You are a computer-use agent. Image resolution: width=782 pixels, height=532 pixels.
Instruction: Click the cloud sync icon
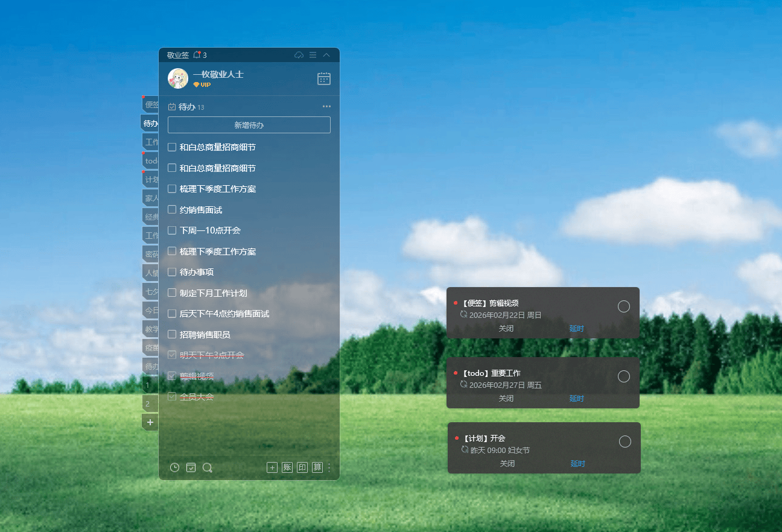tap(299, 55)
